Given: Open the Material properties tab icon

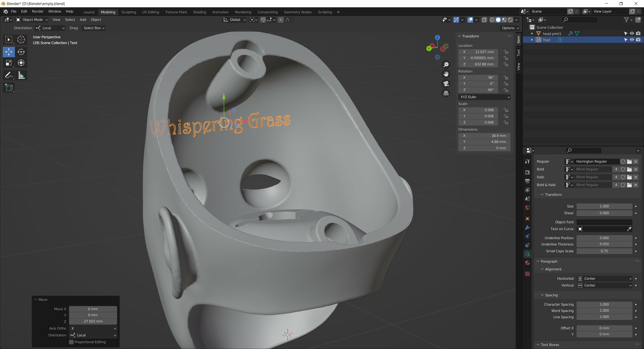Looking at the screenshot, I should pyautogui.click(x=527, y=263).
